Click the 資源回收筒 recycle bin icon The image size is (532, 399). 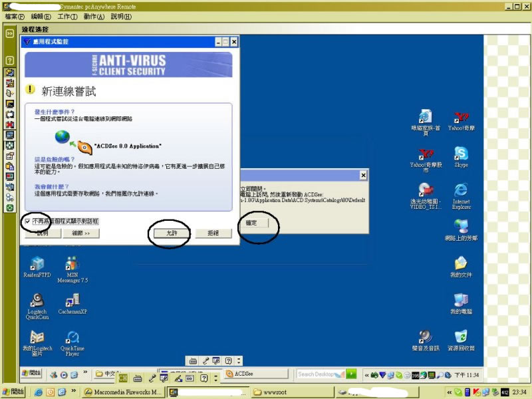461,340
